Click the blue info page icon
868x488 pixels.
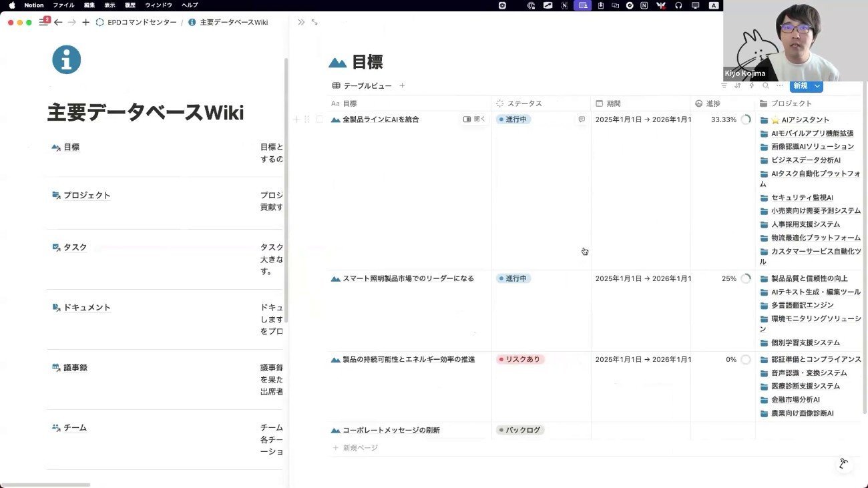[x=67, y=60]
